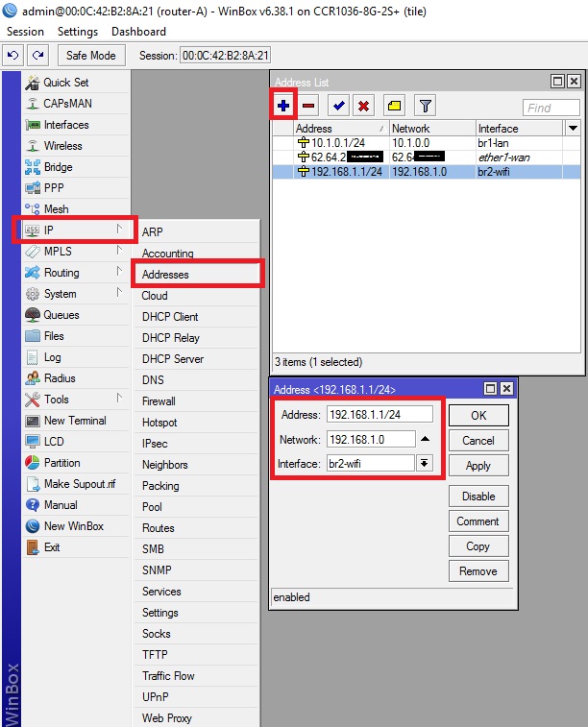Screen dimensions: 588x727
Task: Sort by the Address column header
Action: pos(341,128)
